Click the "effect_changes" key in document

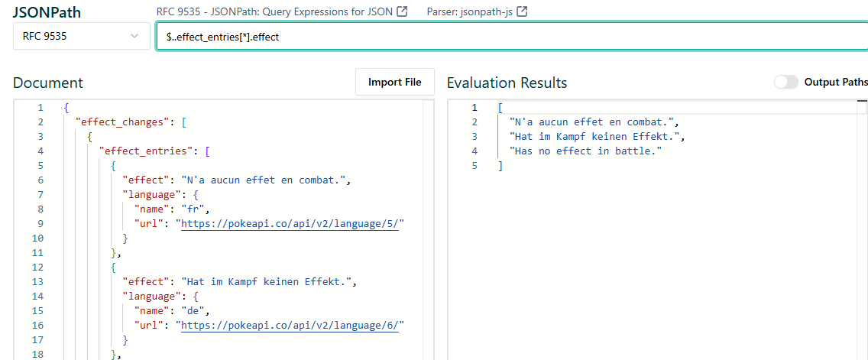click(x=124, y=122)
